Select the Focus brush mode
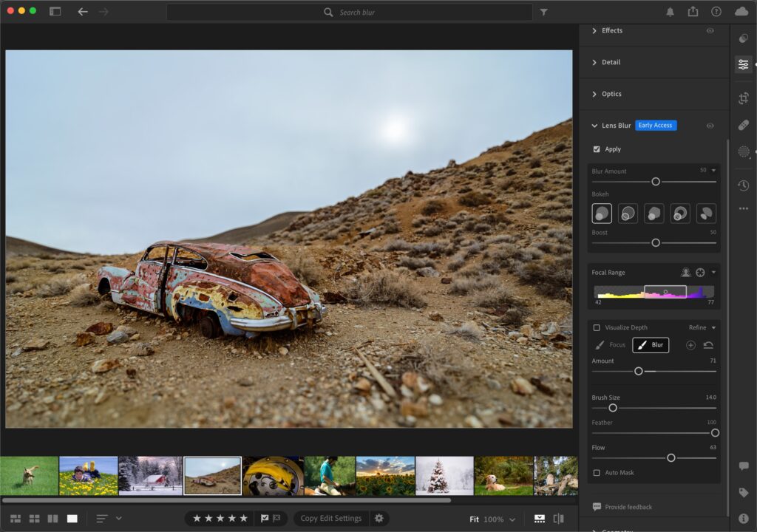The image size is (757, 532). 611,344
